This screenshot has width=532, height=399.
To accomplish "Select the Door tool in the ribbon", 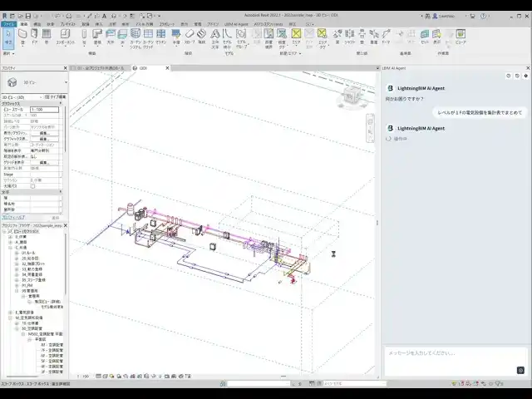I will 36,37.
